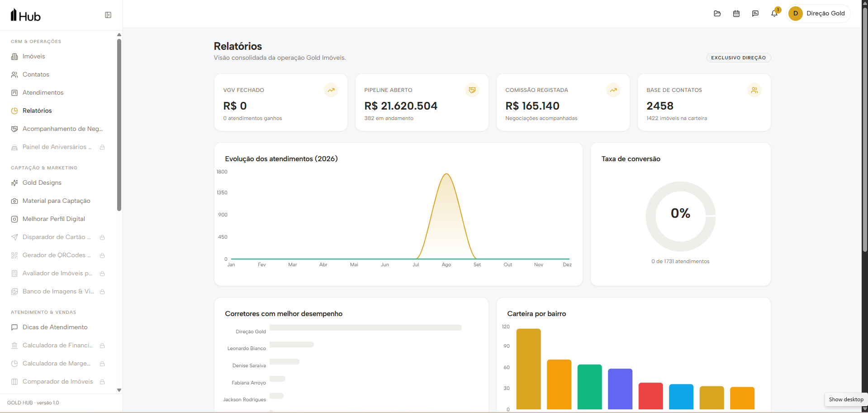Screen dimensions: 868x413
Task: Open Painel de Aniversários item
Action: point(58,147)
